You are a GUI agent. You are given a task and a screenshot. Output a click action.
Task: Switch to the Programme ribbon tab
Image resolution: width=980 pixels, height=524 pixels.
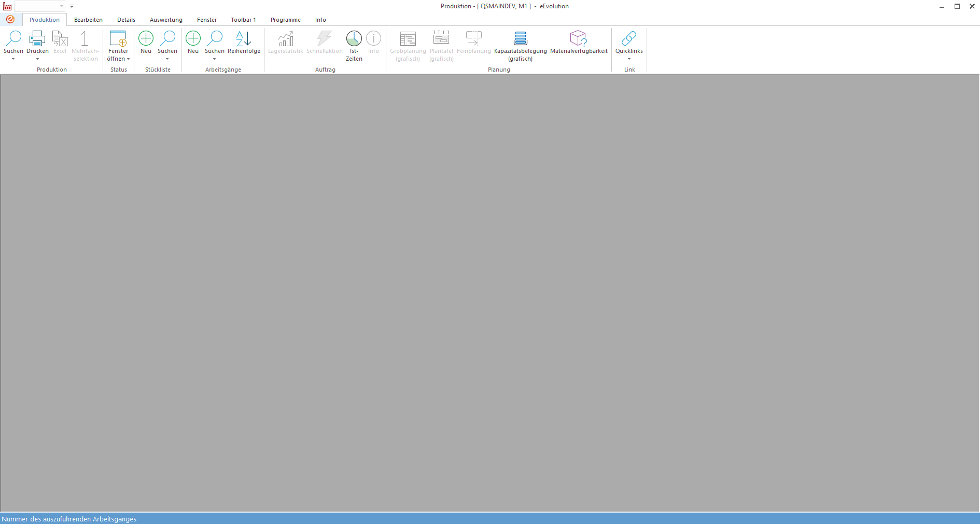coord(286,20)
